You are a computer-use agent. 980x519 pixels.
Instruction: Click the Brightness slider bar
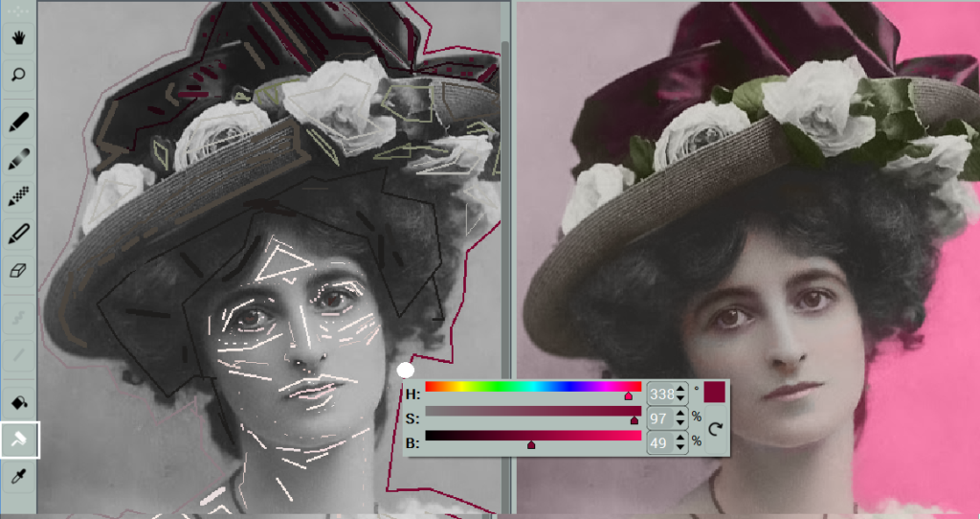[533, 435]
